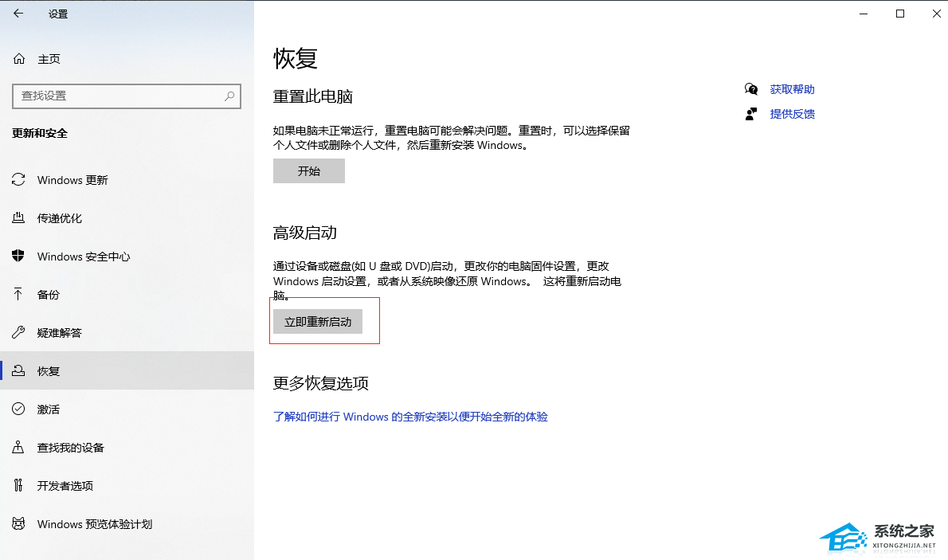
Task: Click the 恢复 page heading
Action: pyautogui.click(x=295, y=59)
